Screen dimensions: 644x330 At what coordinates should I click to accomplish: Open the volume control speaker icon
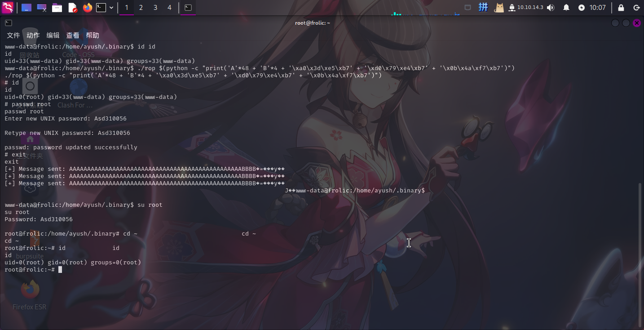click(551, 8)
